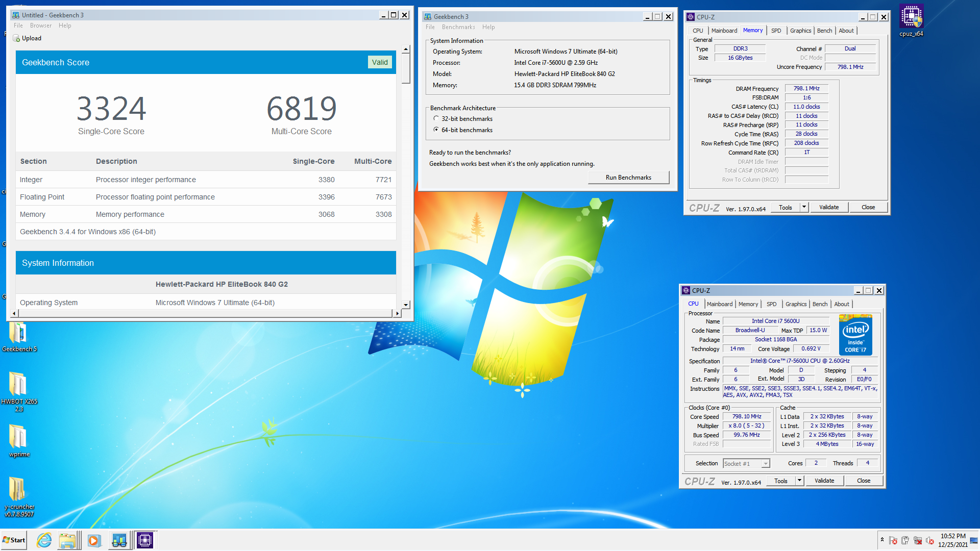Click the power/device tray icon
Screen dimensions: 980x551
coord(905,540)
